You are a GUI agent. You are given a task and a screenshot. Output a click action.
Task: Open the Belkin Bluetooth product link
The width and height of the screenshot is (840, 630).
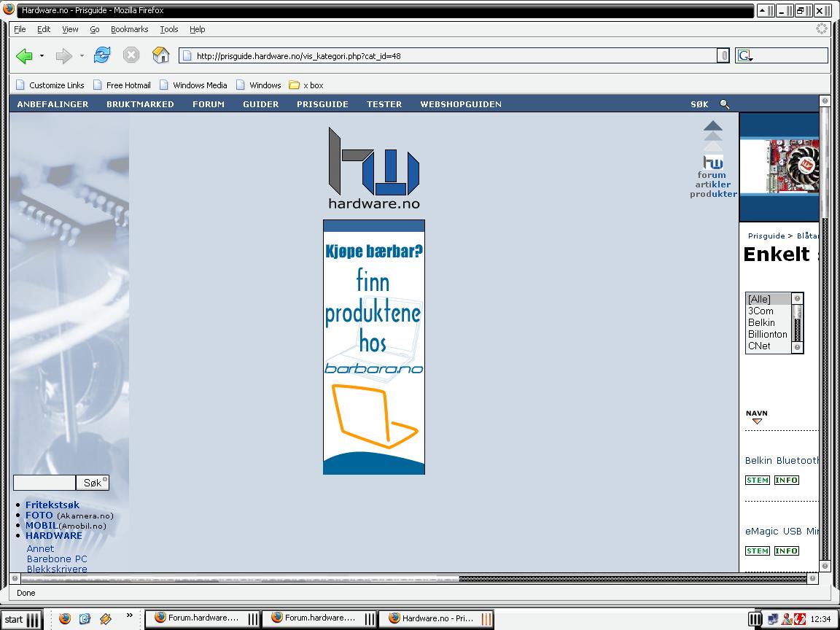[x=782, y=460]
